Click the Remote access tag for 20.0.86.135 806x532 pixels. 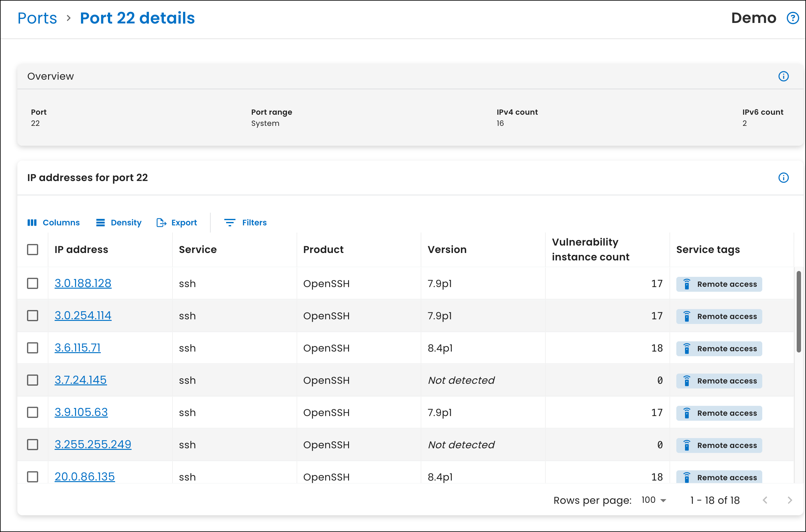point(719,477)
